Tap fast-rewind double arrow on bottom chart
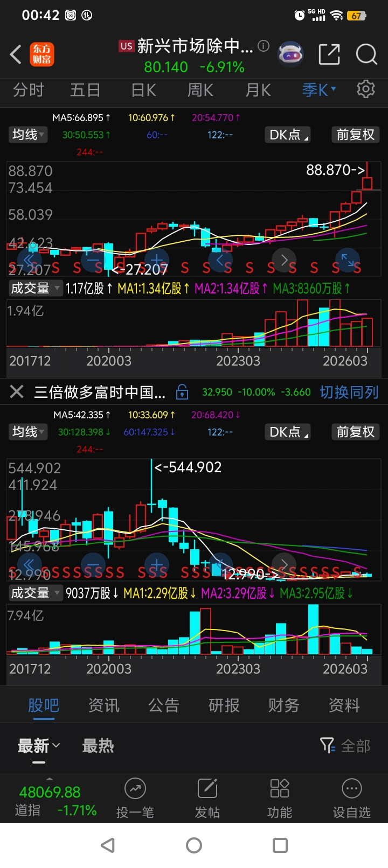Screen dimensions: 388x868 (29, 565)
